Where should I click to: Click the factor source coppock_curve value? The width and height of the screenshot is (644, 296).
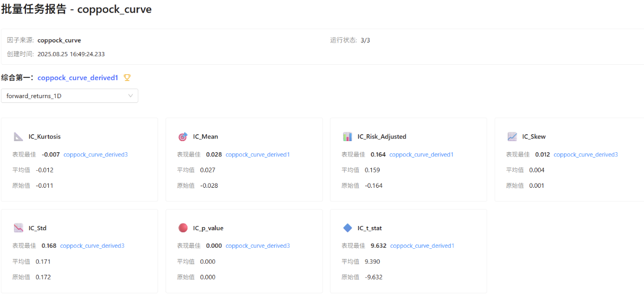pyautogui.click(x=59, y=40)
